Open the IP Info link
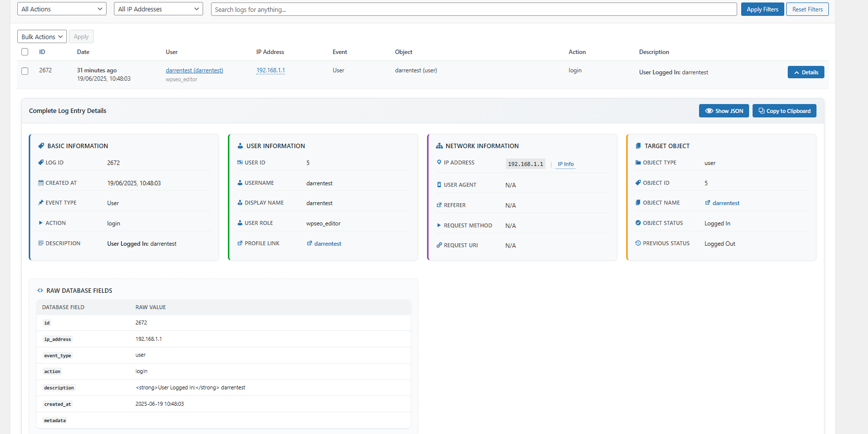The image size is (868, 434). (x=565, y=164)
